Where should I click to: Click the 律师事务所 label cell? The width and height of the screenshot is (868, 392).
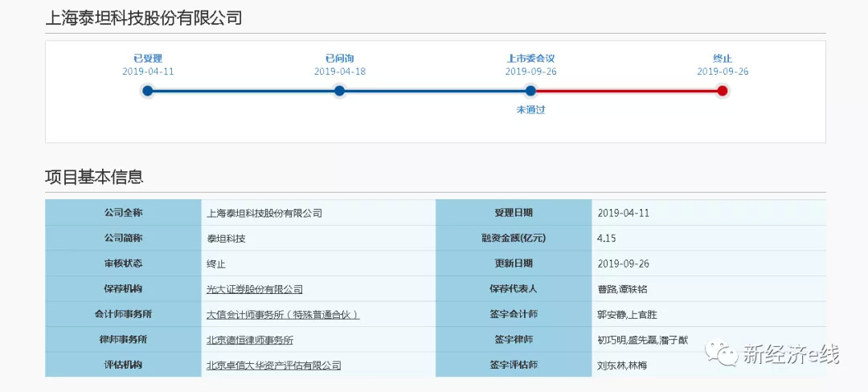[x=123, y=340]
